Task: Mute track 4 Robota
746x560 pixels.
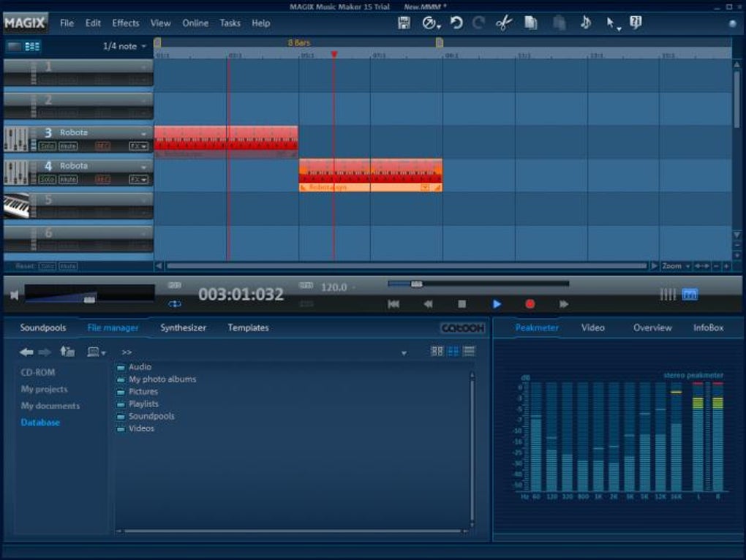Action: tap(68, 180)
